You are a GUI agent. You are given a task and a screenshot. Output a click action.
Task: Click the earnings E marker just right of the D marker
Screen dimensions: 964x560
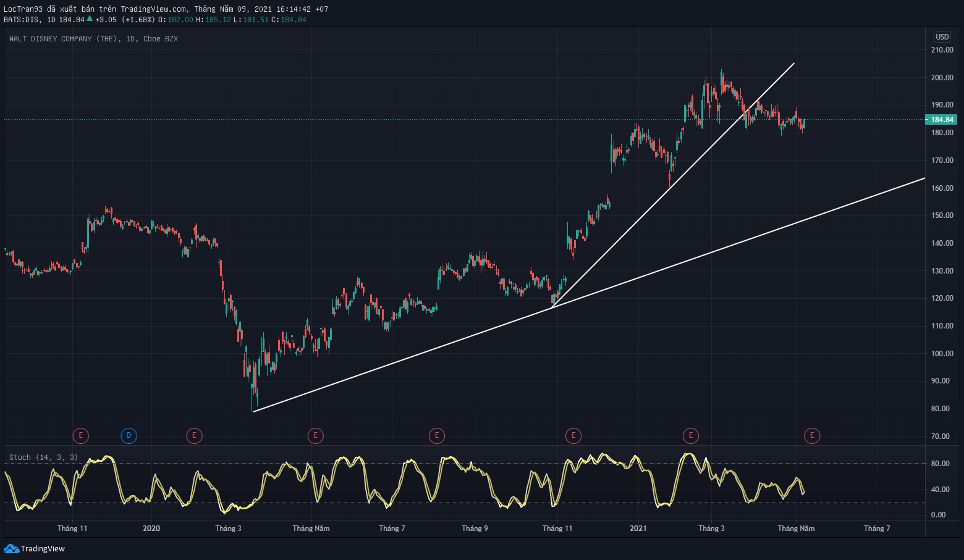click(x=194, y=436)
